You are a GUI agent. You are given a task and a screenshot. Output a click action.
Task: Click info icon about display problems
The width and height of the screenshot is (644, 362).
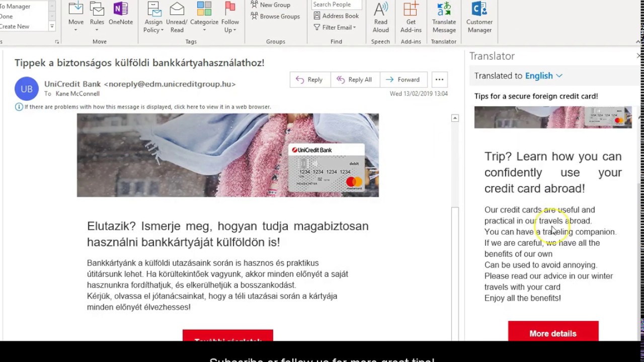click(19, 107)
